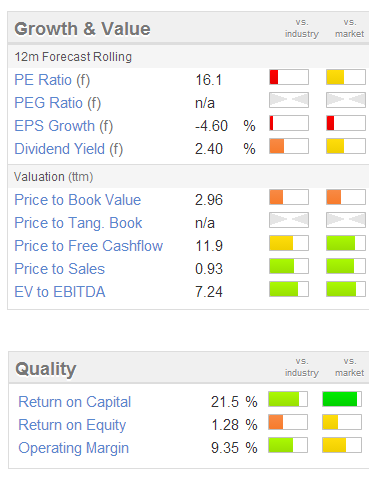Select the Price to Book Value link
Image resolution: width=369 pixels, height=487 pixels.
coord(78,200)
